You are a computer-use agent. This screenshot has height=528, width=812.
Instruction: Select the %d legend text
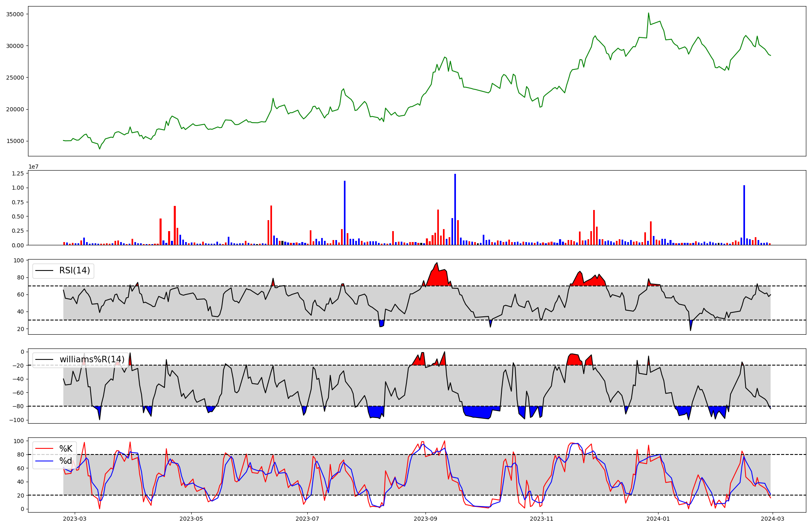tap(66, 461)
